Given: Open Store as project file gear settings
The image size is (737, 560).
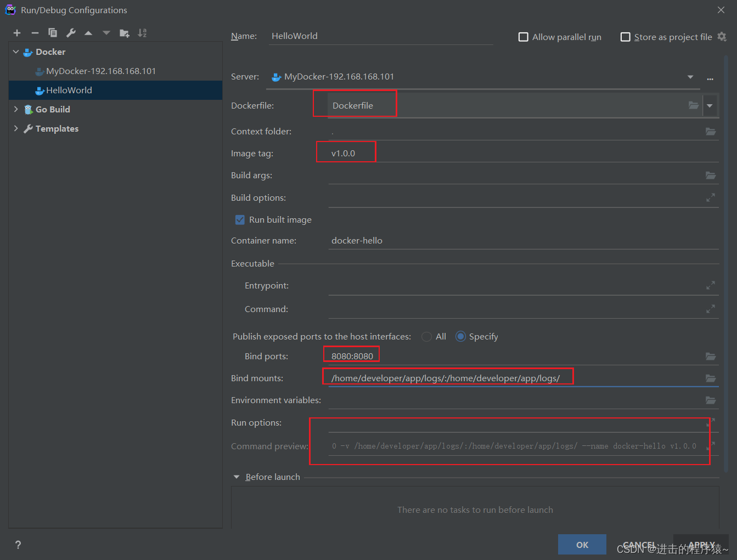Looking at the screenshot, I should pos(722,37).
